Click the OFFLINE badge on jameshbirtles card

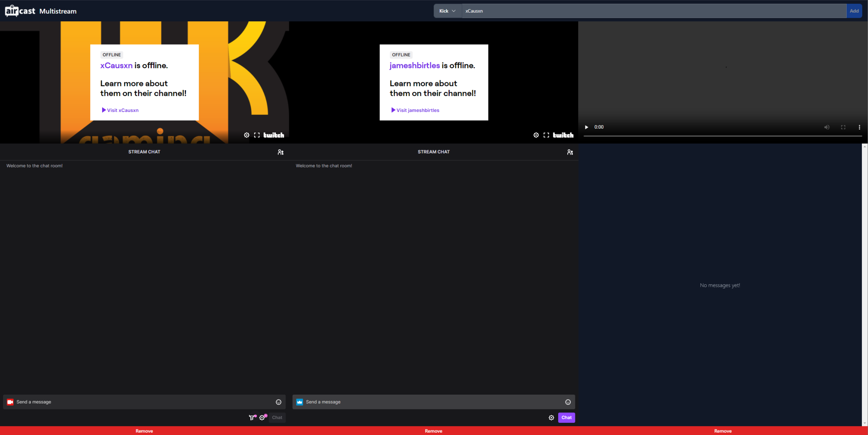tap(401, 54)
